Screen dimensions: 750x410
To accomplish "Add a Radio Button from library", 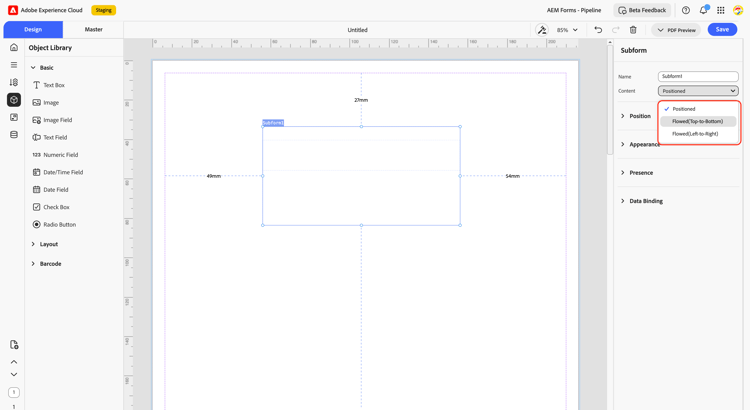I will (x=54, y=224).
